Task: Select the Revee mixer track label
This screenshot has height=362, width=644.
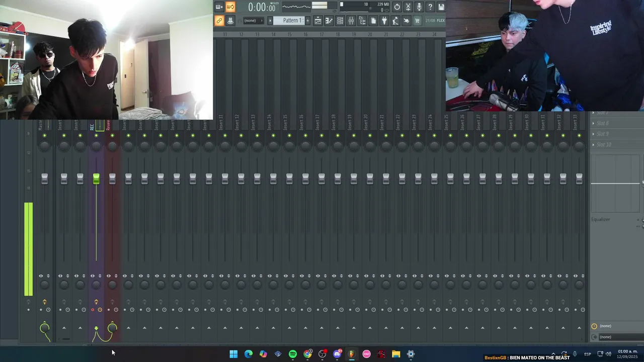Action: click(108, 125)
